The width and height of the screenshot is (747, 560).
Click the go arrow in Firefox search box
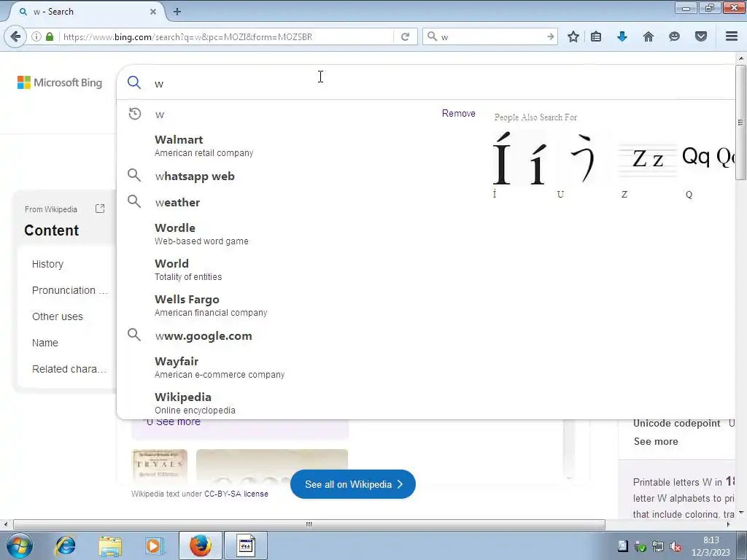click(550, 36)
